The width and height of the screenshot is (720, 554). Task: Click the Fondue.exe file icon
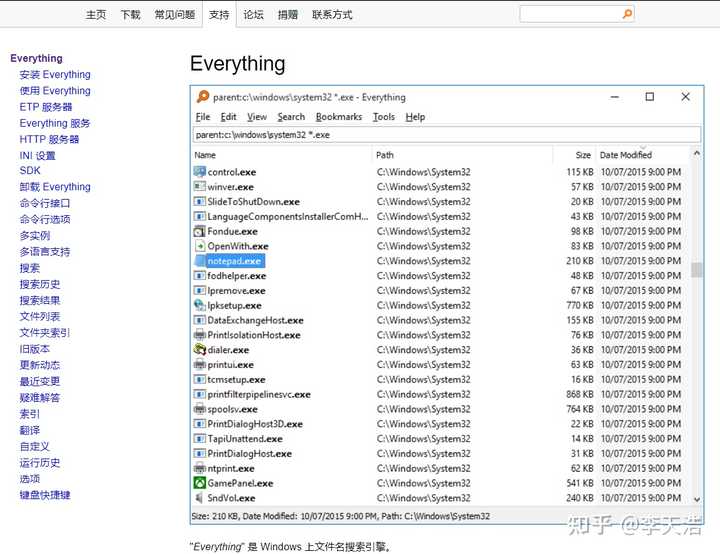click(199, 231)
